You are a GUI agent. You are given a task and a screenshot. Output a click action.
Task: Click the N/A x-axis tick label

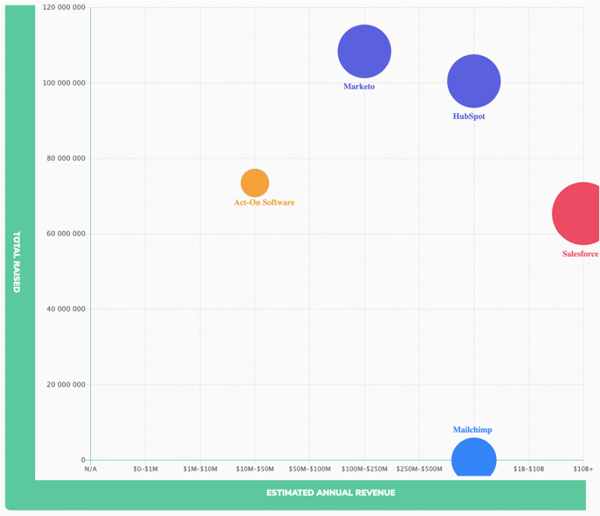[x=91, y=468]
